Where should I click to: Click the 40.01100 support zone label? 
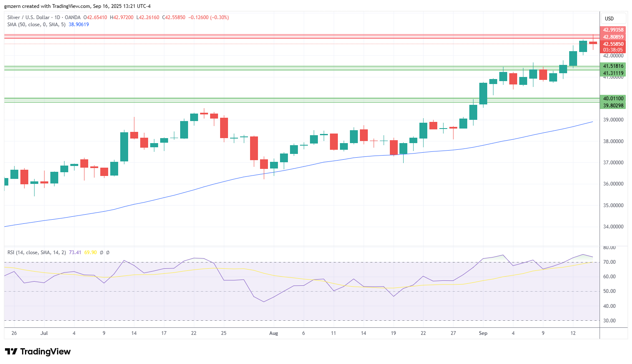(x=613, y=99)
